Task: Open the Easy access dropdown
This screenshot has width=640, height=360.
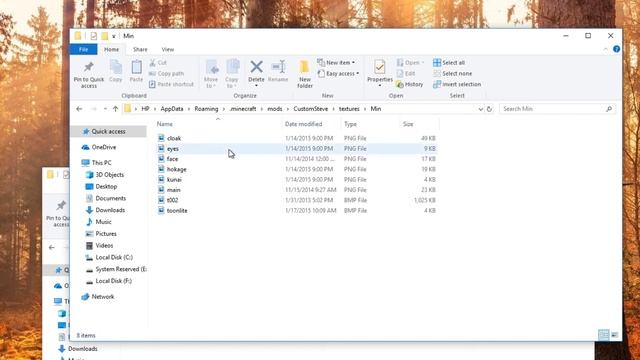Action: click(x=338, y=73)
